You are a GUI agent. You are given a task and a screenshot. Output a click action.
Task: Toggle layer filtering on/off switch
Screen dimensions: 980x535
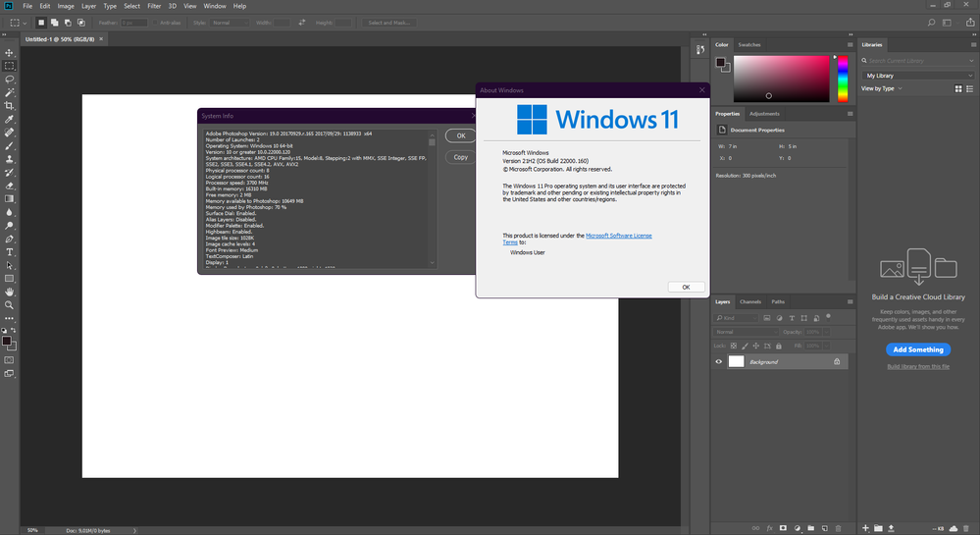(x=829, y=317)
